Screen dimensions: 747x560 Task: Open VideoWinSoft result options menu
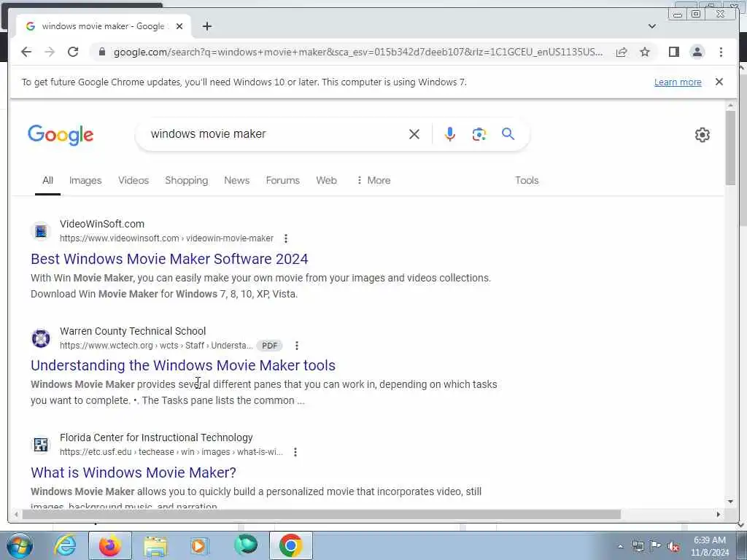(285, 238)
